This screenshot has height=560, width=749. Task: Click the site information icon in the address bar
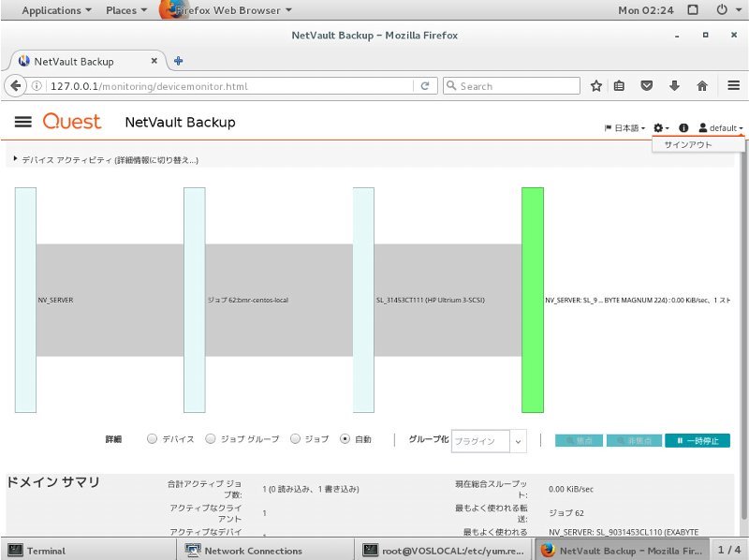(x=37, y=86)
